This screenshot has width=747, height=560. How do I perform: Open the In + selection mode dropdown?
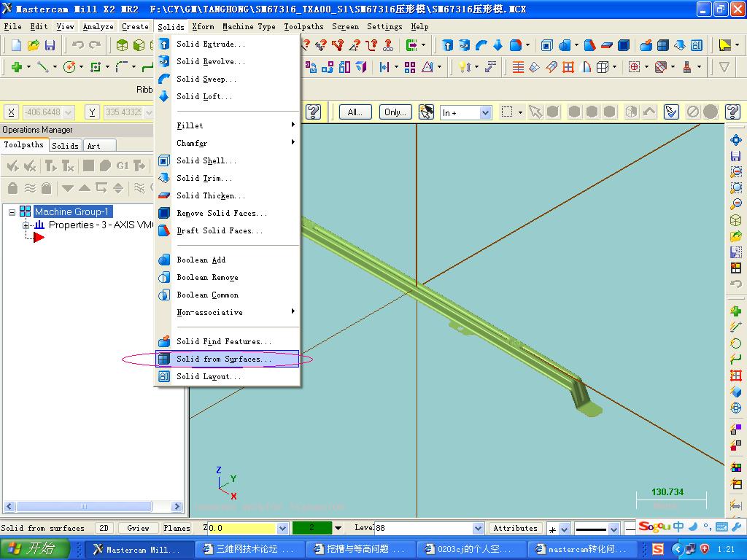[485, 112]
